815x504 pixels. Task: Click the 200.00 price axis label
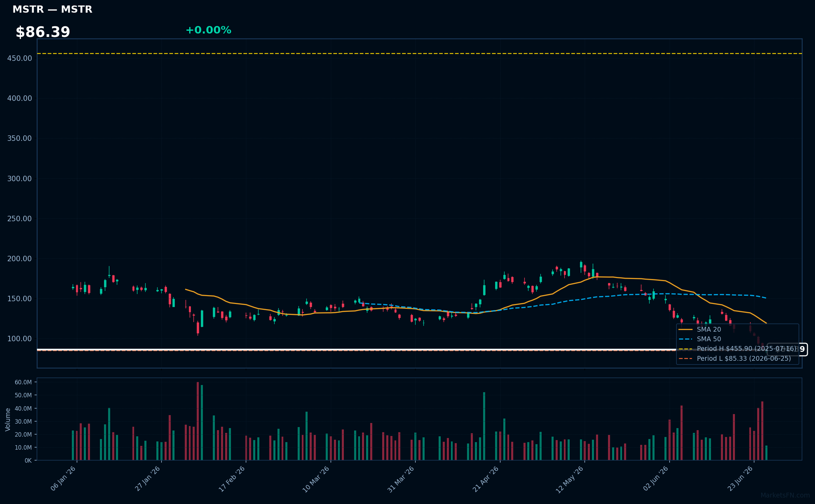[20, 259]
